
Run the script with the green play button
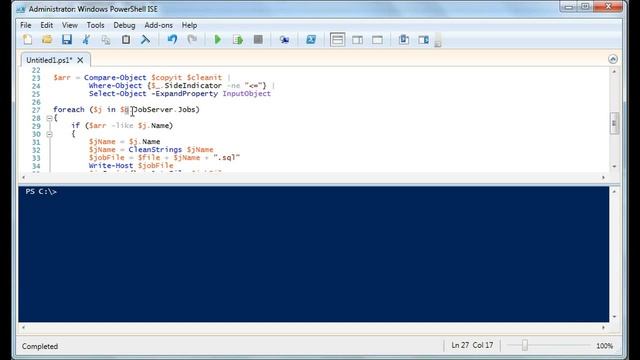(218, 40)
